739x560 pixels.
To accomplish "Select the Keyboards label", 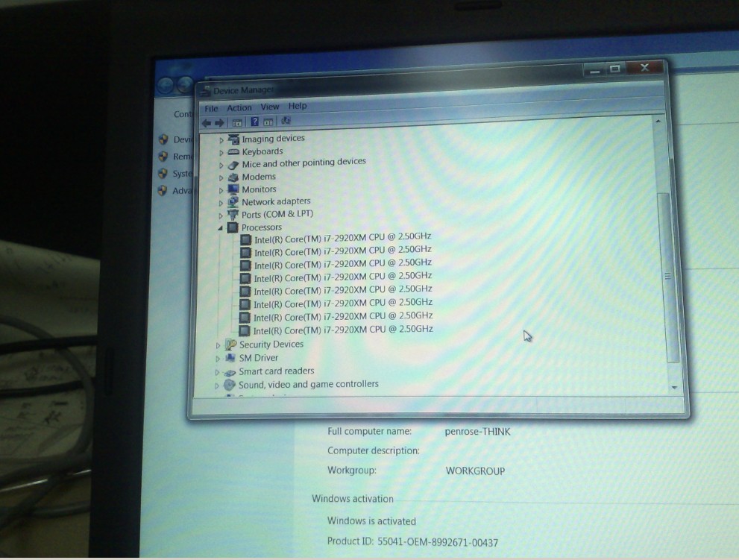I will tap(262, 151).
